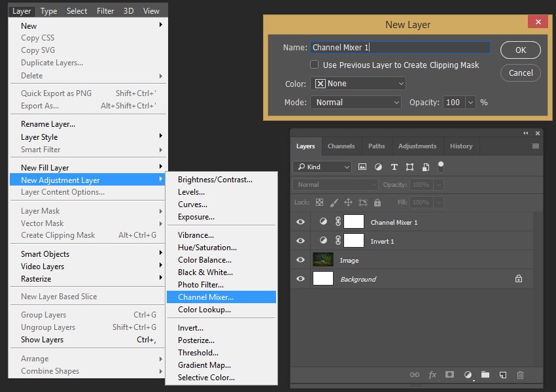Viewport: 556px width, 392px height.
Task: Click the Image layer thumbnail
Action: coord(322,259)
